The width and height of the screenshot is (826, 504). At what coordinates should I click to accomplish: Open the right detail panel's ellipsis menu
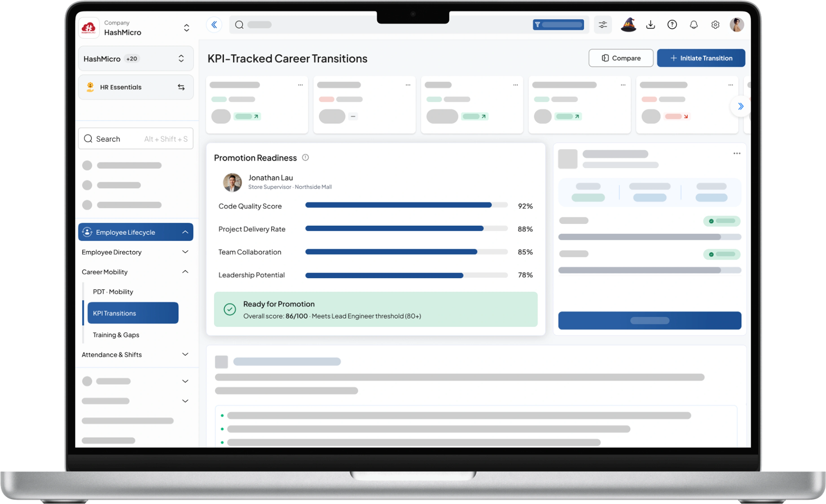point(737,153)
